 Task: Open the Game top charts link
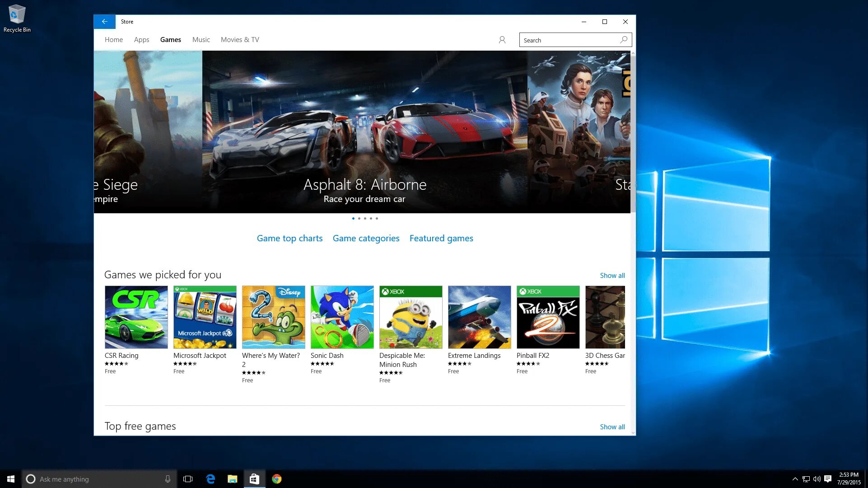289,238
